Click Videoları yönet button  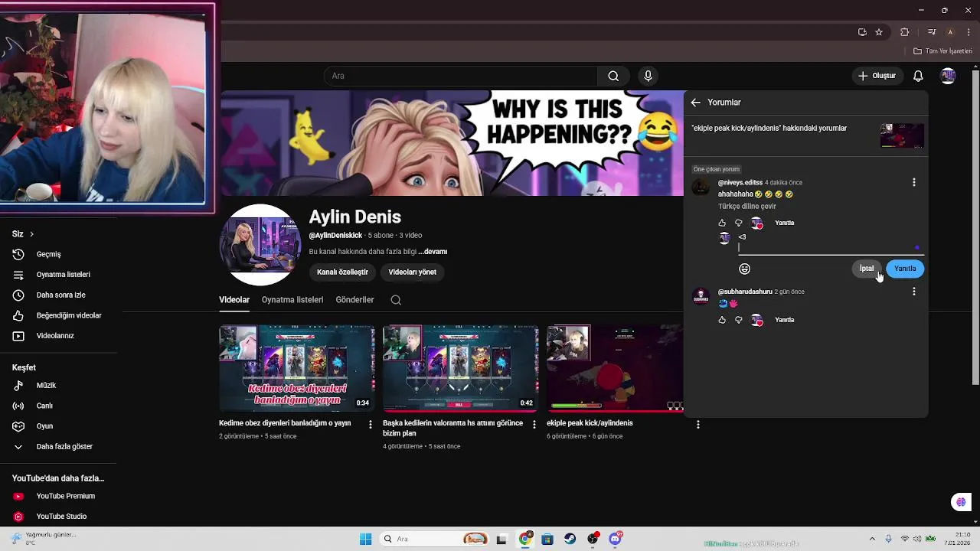tap(412, 272)
